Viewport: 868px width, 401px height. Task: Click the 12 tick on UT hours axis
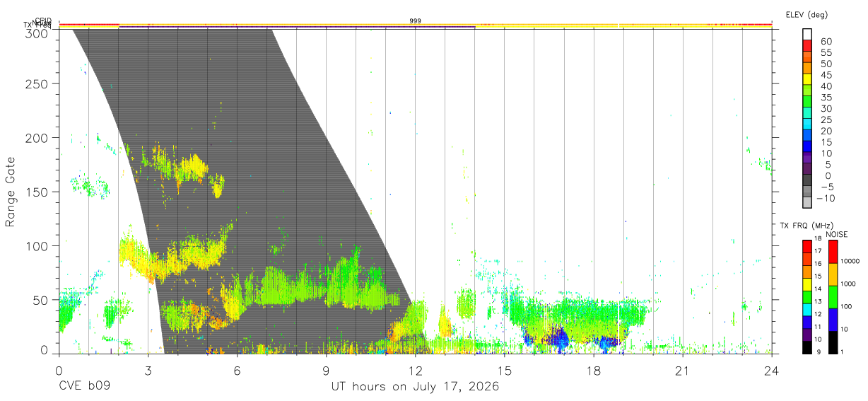(x=416, y=370)
